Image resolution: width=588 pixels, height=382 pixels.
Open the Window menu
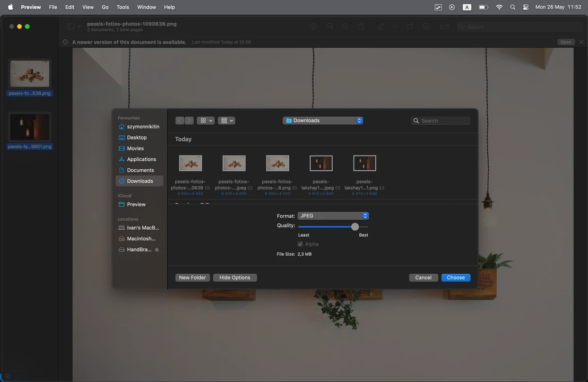146,7
